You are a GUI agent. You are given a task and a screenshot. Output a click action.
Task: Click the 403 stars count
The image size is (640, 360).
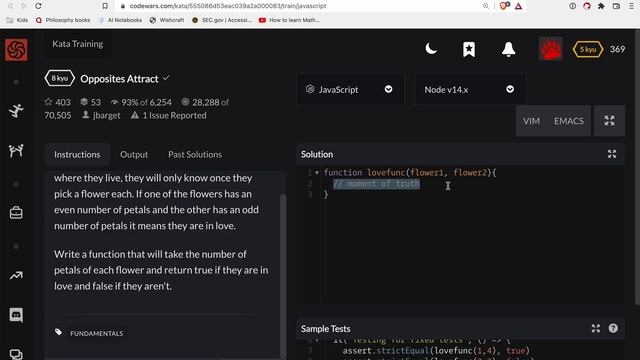[58, 102]
